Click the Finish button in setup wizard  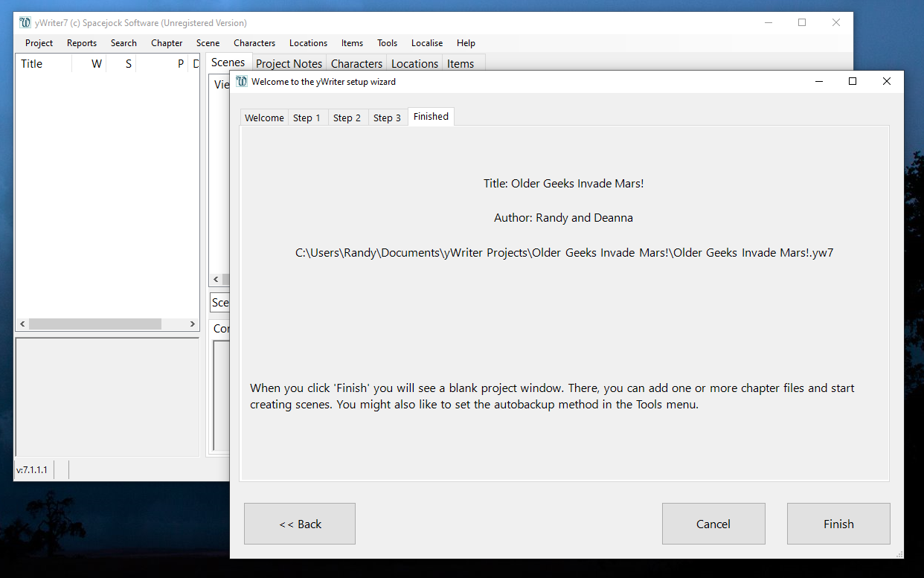(838, 524)
